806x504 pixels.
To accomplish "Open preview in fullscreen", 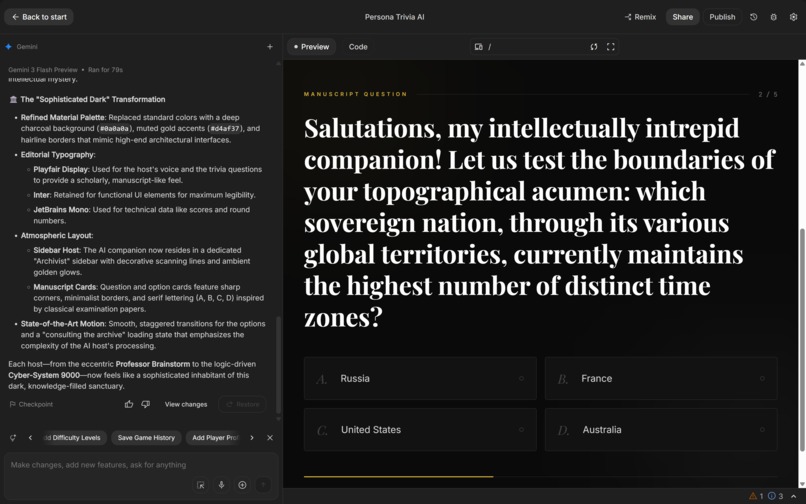I will coord(611,47).
